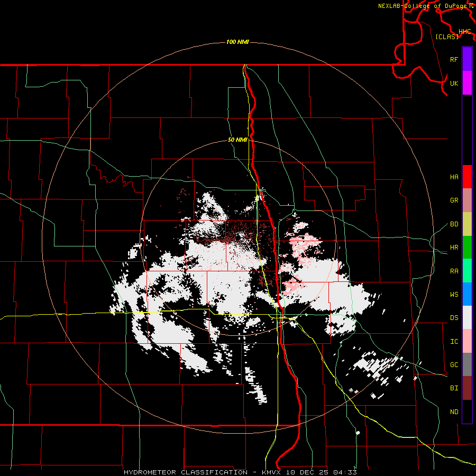Click the BI dark red legend swatch

point(467,388)
